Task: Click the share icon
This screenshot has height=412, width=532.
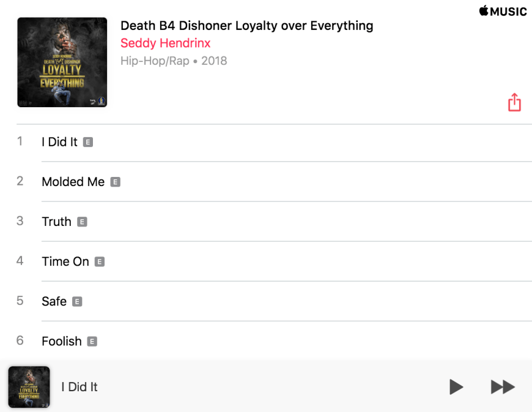Action: (x=514, y=102)
